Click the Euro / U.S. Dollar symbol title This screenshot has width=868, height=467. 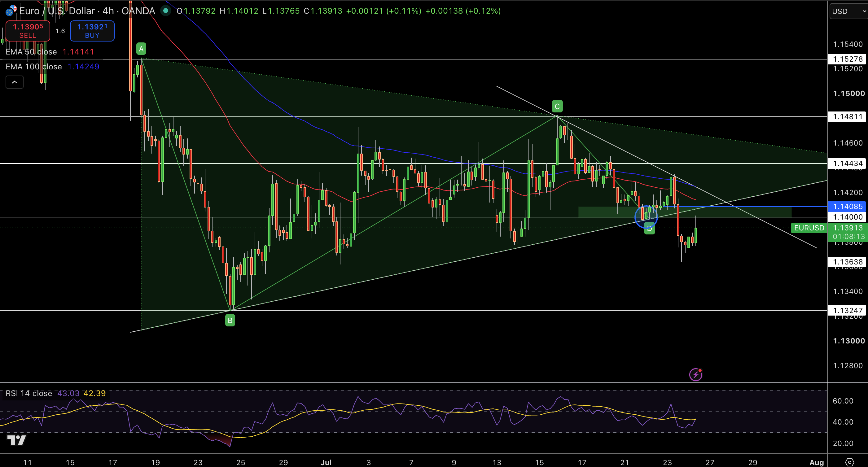[x=87, y=11]
